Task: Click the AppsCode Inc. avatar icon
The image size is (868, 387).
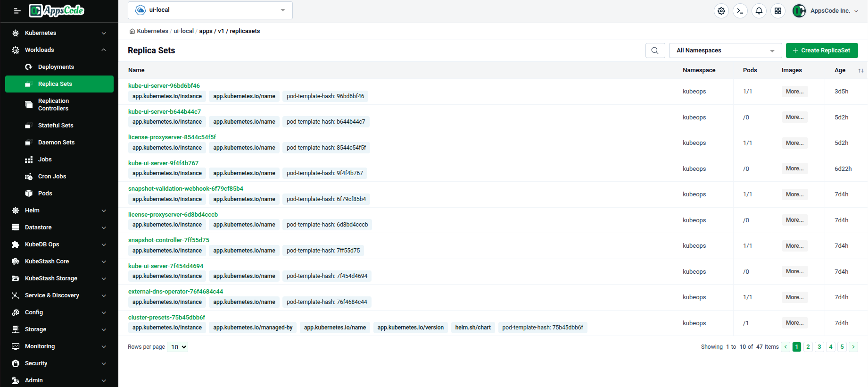Action: 799,11
